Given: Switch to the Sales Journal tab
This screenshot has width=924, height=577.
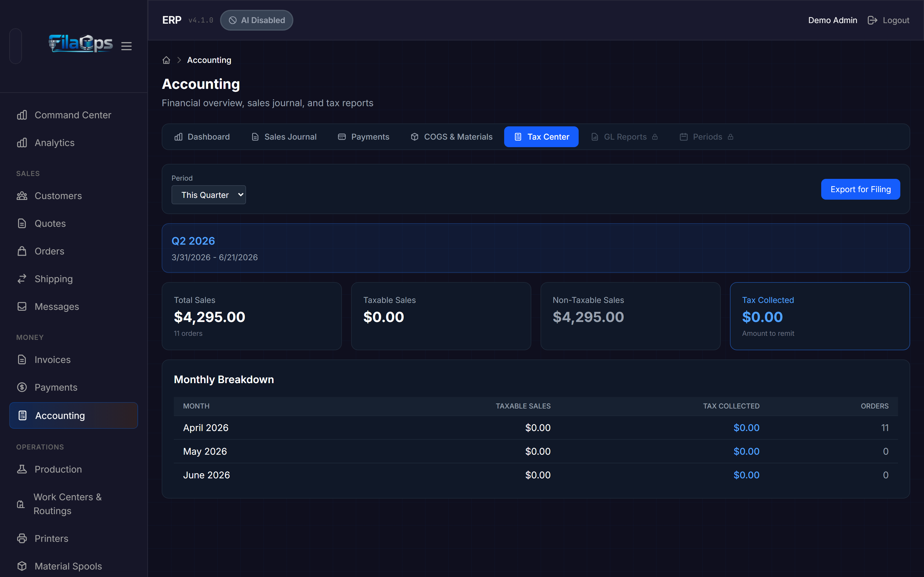Looking at the screenshot, I should (x=284, y=137).
